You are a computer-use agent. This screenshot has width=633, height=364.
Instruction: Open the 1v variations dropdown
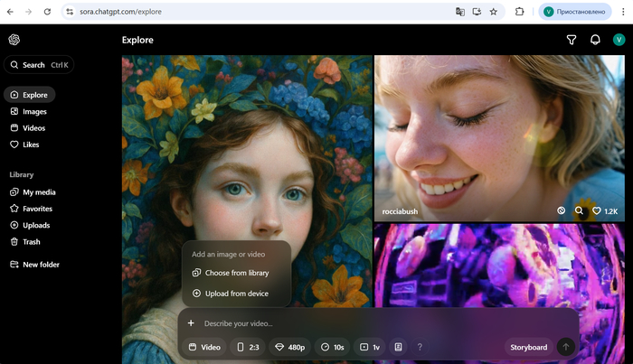[x=370, y=347]
